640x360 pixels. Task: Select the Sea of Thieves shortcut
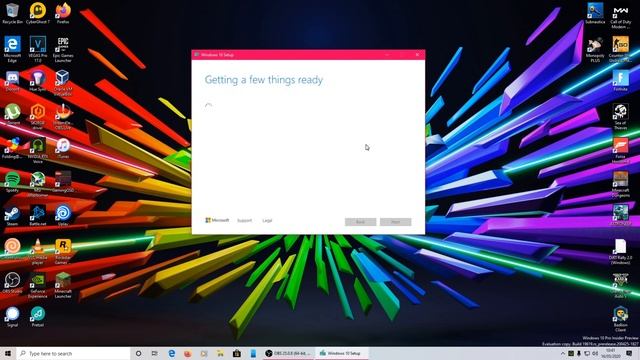coord(620,117)
